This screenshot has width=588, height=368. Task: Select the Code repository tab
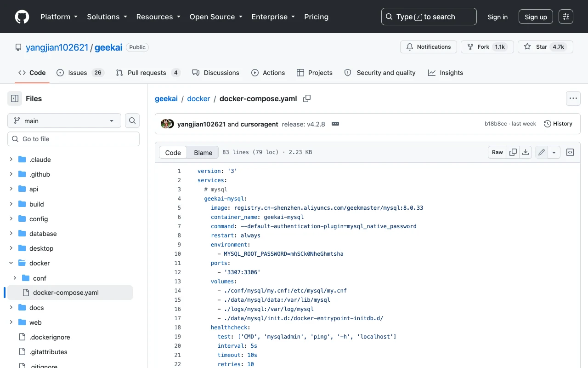(x=32, y=73)
